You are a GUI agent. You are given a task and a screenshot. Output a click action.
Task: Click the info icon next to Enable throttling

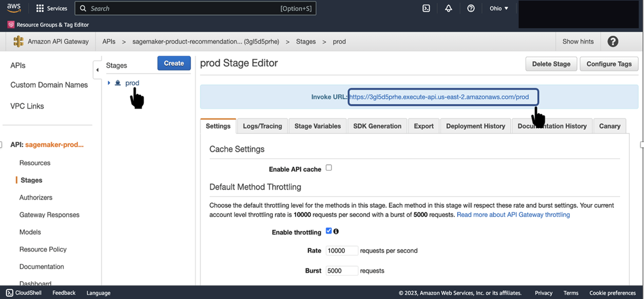(x=336, y=231)
